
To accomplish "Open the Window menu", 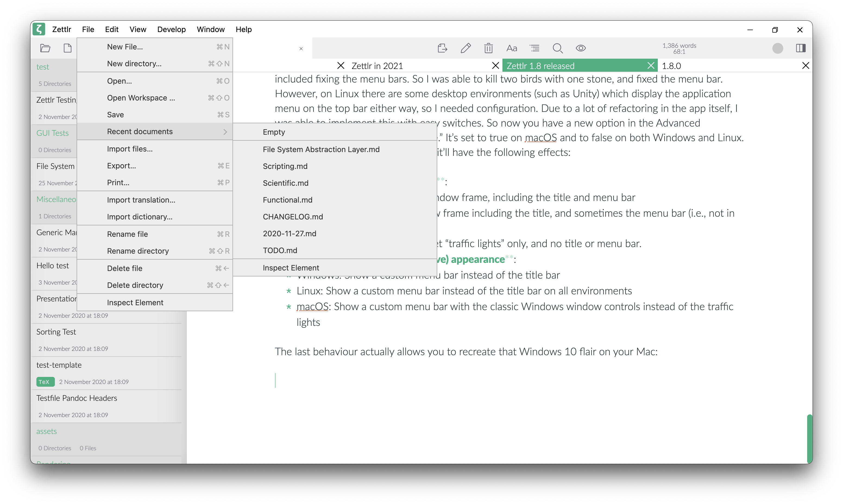I will point(210,30).
